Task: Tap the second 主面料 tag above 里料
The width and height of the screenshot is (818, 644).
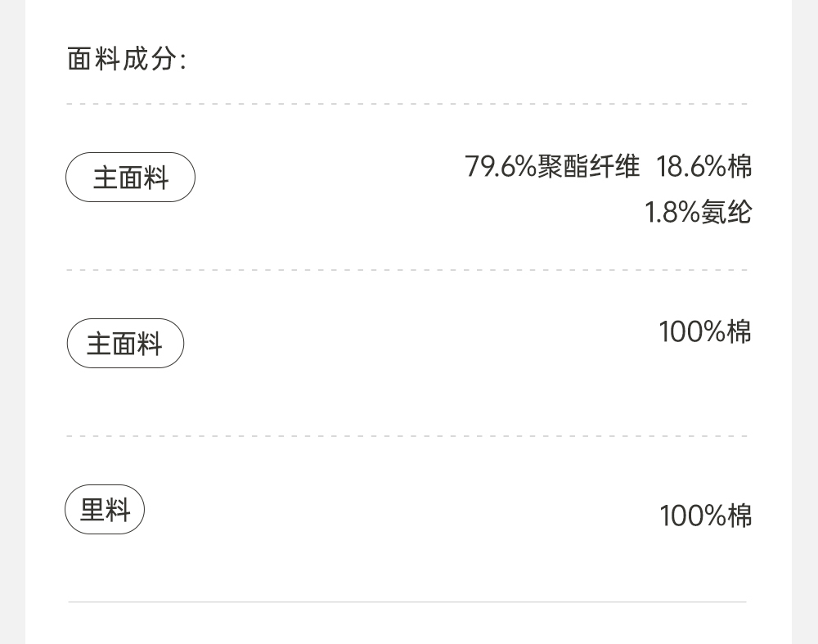Action: (x=125, y=344)
